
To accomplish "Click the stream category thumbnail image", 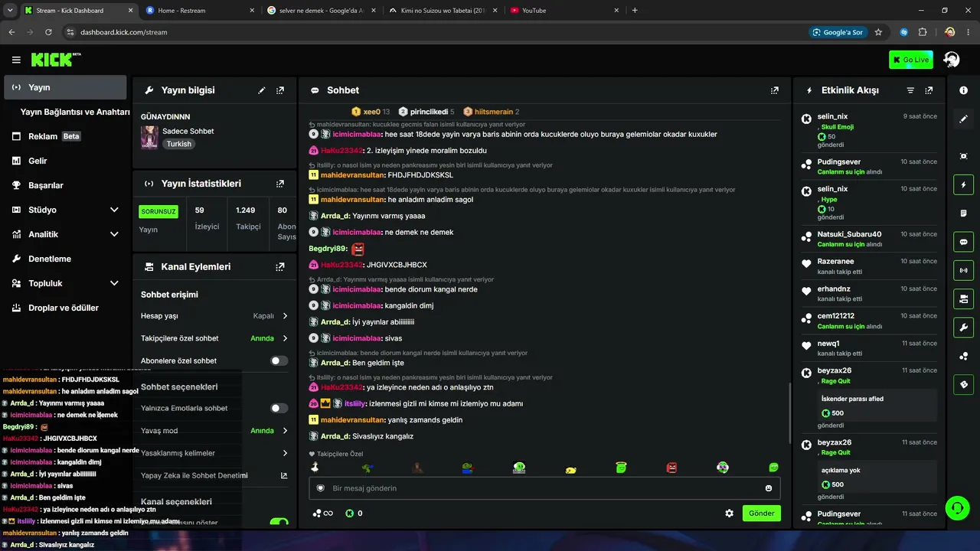I will (x=149, y=137).
